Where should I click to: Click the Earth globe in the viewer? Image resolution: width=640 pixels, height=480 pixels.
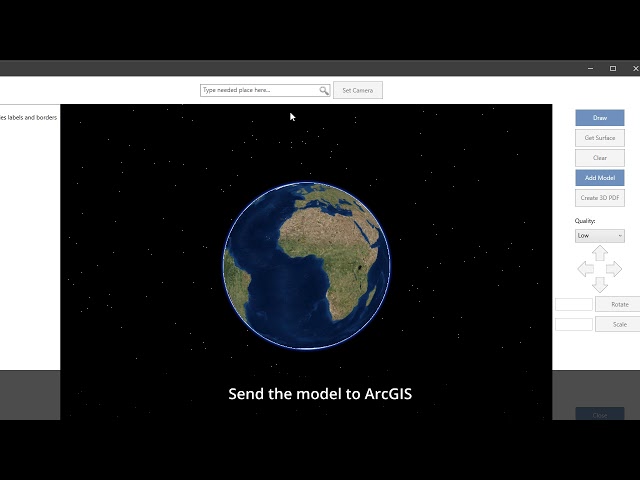point(307,266)
